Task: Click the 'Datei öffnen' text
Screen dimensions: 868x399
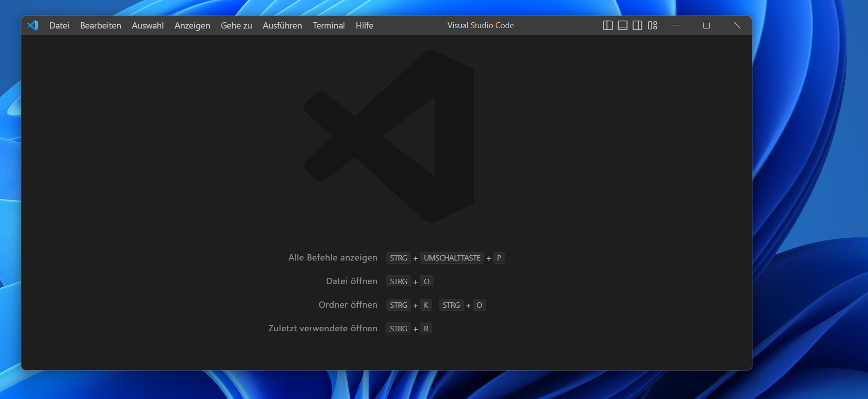Action: 352,281
